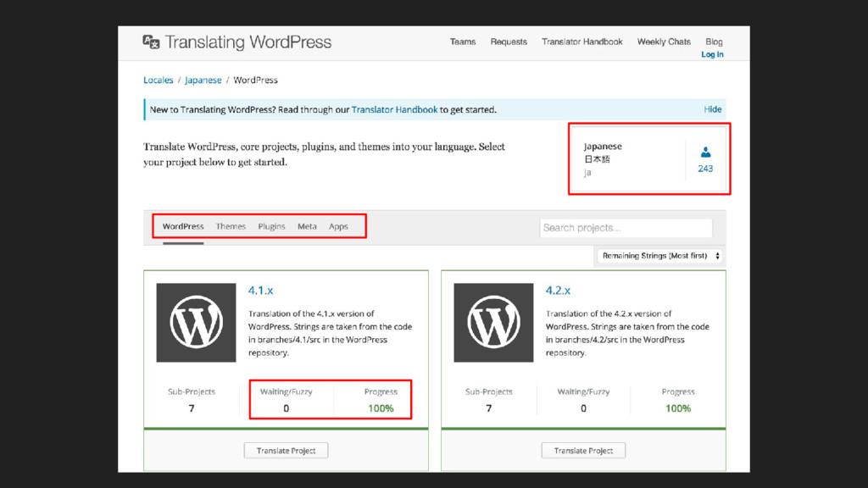
Task: Open the Remaining Strings sort dropdown
Action: tap(659, 256)
